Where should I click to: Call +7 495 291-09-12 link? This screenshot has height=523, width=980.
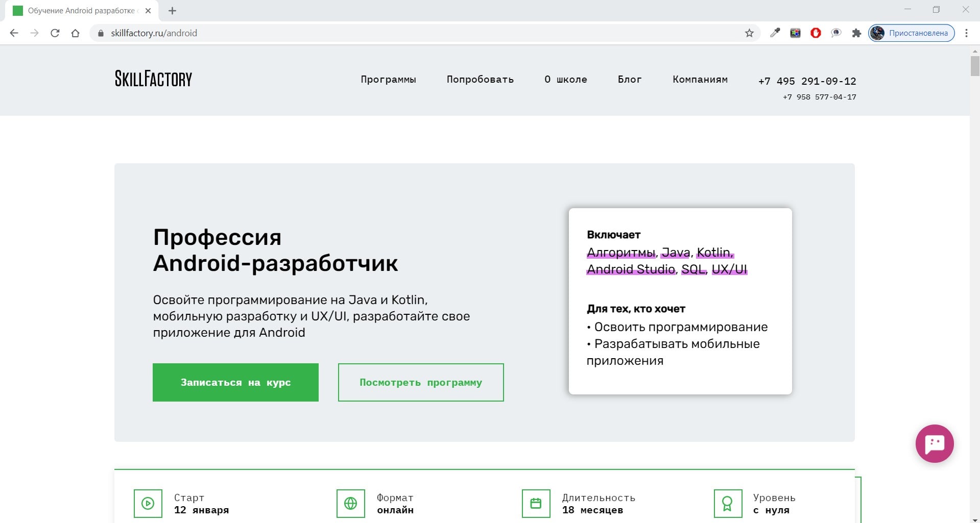807,81
